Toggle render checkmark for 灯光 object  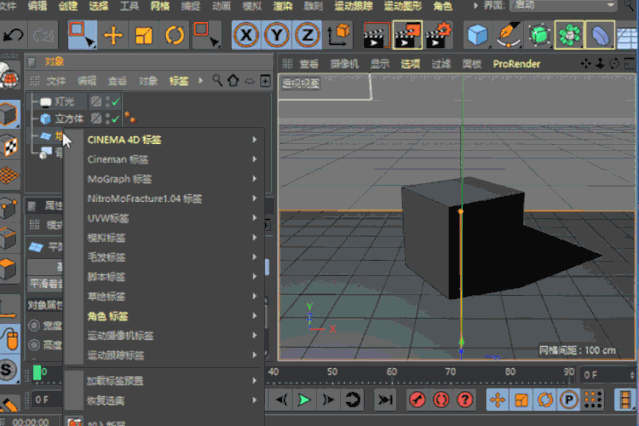pyautogui.click(x=115, y=102)
